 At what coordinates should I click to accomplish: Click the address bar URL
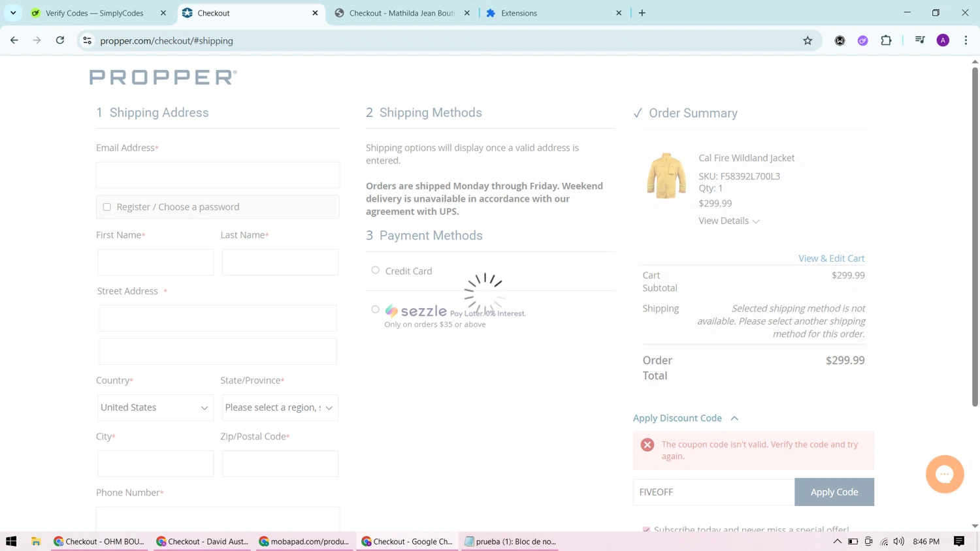167,40
